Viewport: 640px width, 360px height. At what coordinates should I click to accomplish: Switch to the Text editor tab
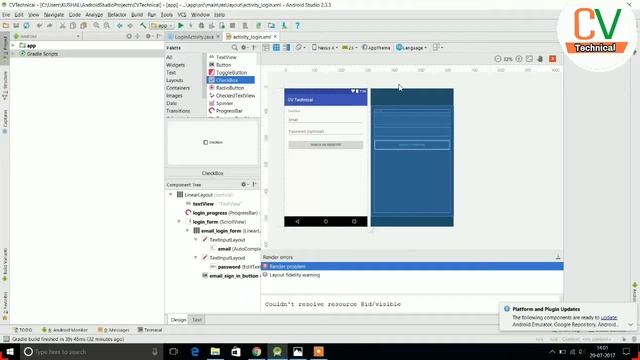coord(197,320)
